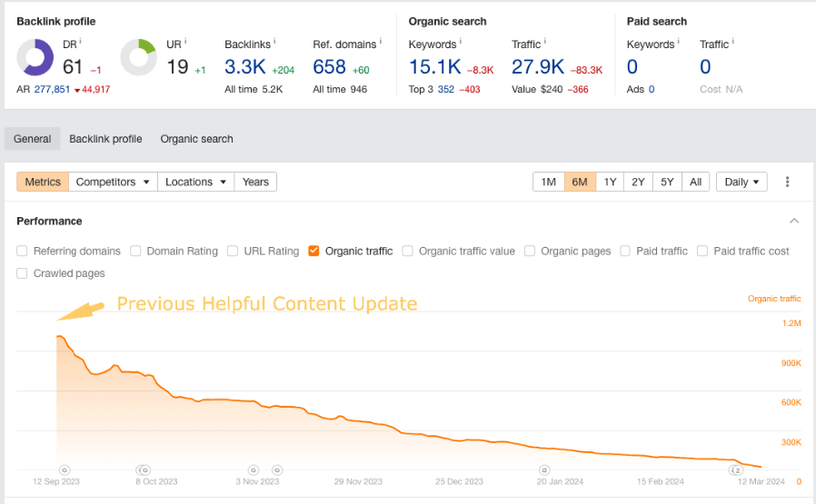
Task: Open the three-dot chart options menu
Action: (x=787, y=182)
